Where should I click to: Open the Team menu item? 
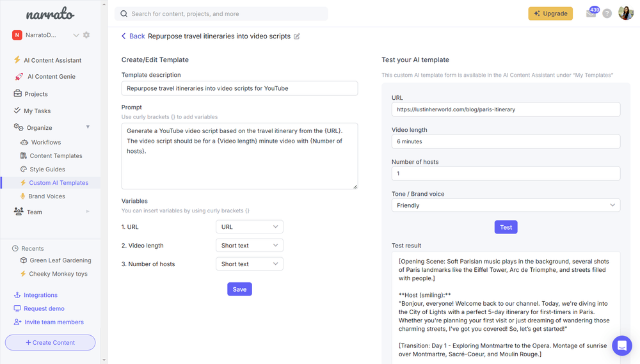[x=35, y=212]
